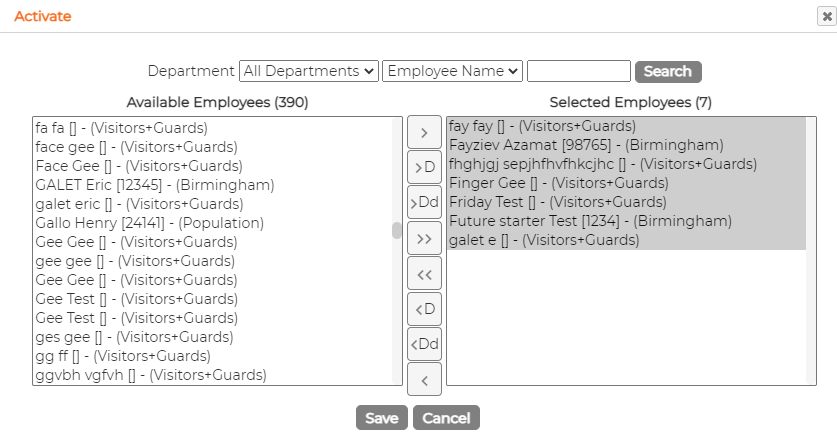The height and width of the screenshot is (442, 837).
Task: Move all employees with double right arrows
Action: pos(424,238)
